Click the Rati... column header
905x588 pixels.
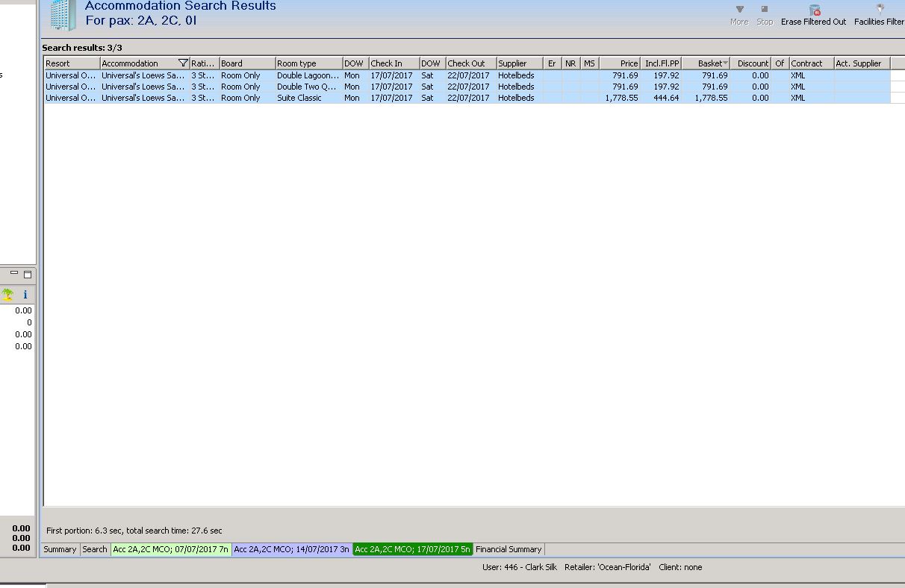pos(205,63)
